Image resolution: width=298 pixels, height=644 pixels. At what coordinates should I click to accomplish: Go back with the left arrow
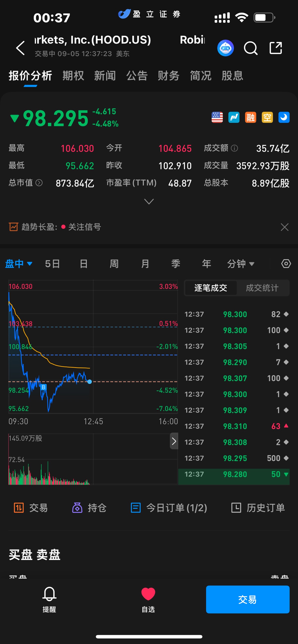(x=20, y=48)
